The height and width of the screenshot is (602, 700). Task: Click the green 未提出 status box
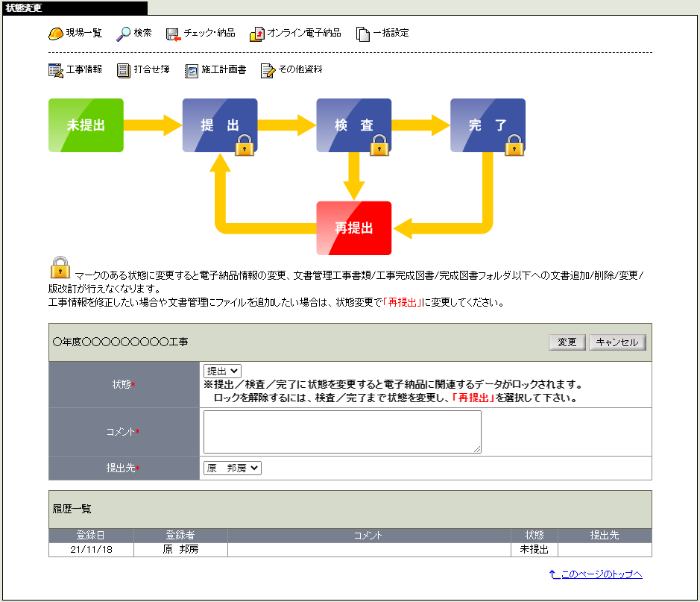[86, 125]
